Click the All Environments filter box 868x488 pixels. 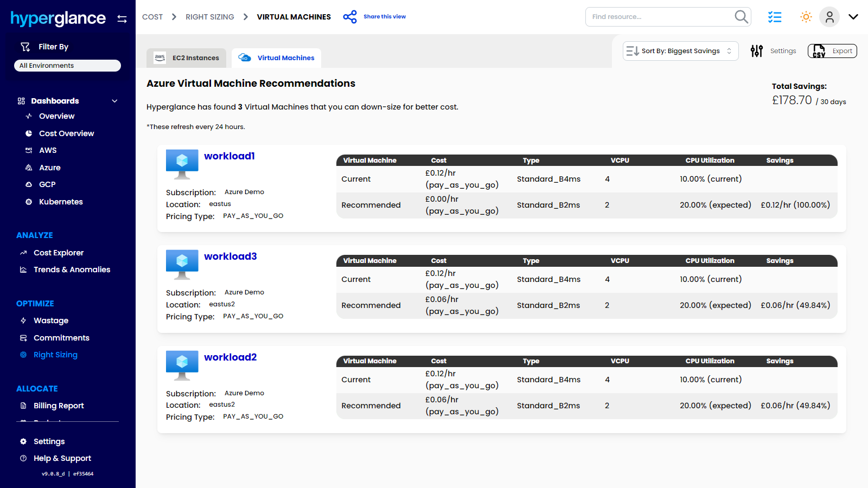(x=67, y=66)
